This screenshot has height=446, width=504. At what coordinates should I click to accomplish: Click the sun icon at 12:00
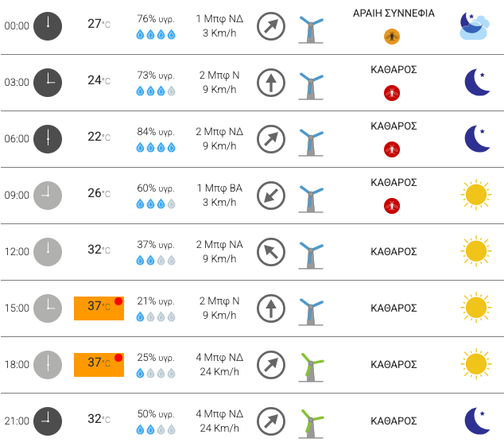click(476, 250)
